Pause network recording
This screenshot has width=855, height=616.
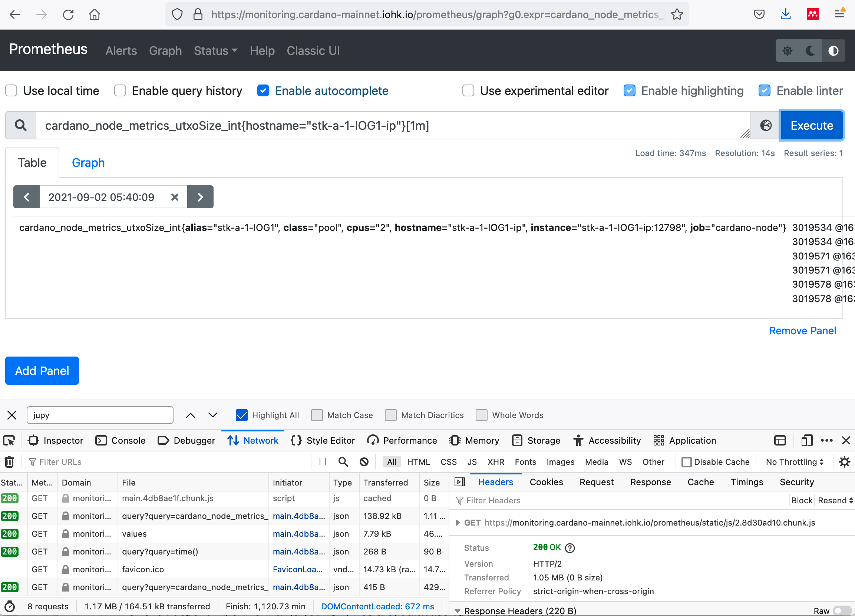tap(322, 461)
